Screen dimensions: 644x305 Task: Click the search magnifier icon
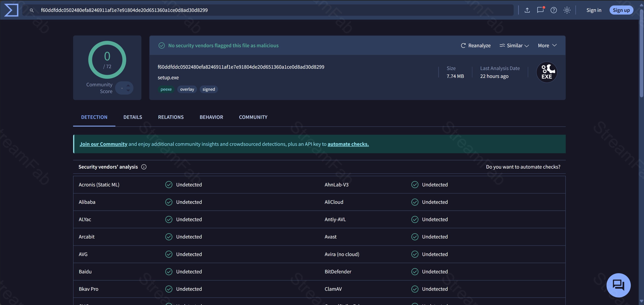click(32, 10)
